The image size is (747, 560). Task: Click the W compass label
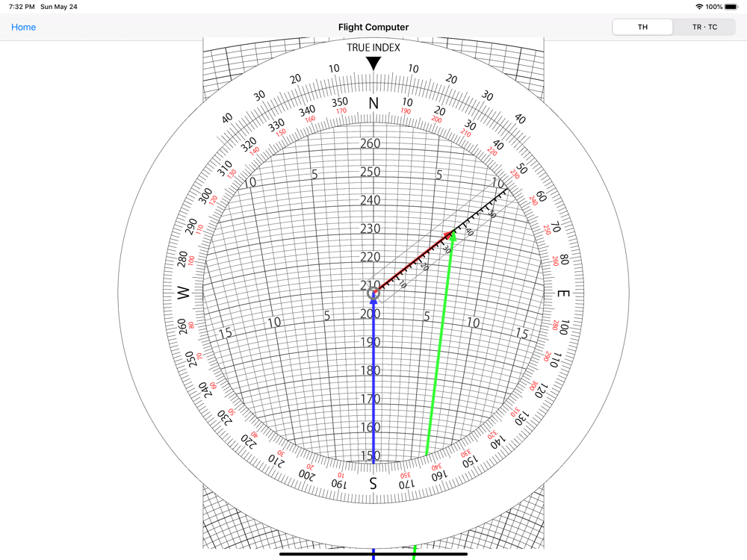(184, 293)
